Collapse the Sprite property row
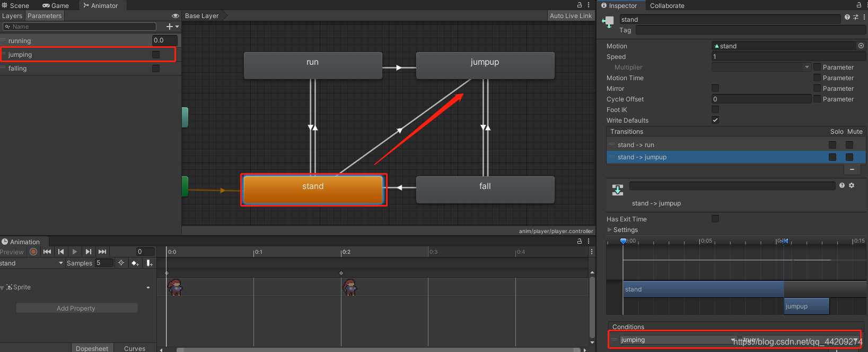Image resolution: width=868 pixels, height=352 pixels. [x=2, y=287]
